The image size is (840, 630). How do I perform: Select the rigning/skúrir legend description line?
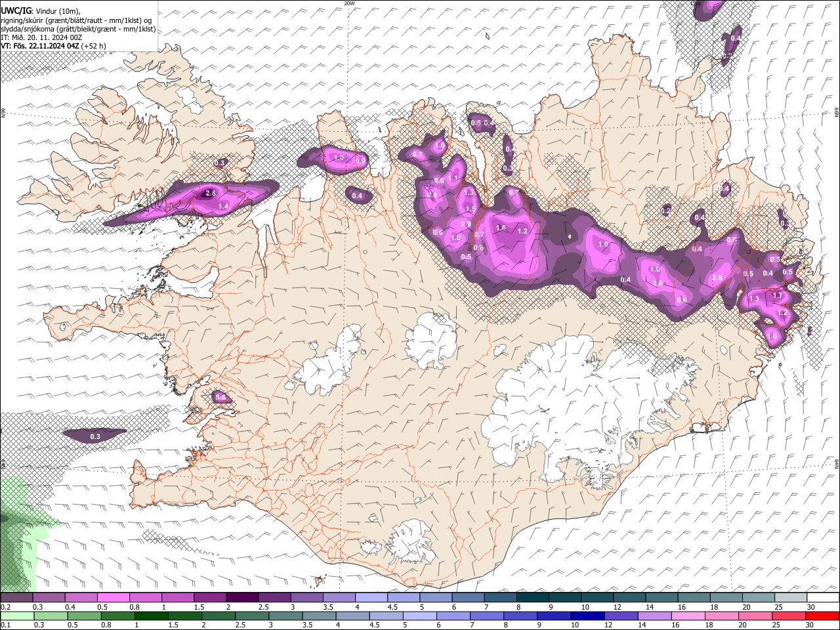click(75, 20)
